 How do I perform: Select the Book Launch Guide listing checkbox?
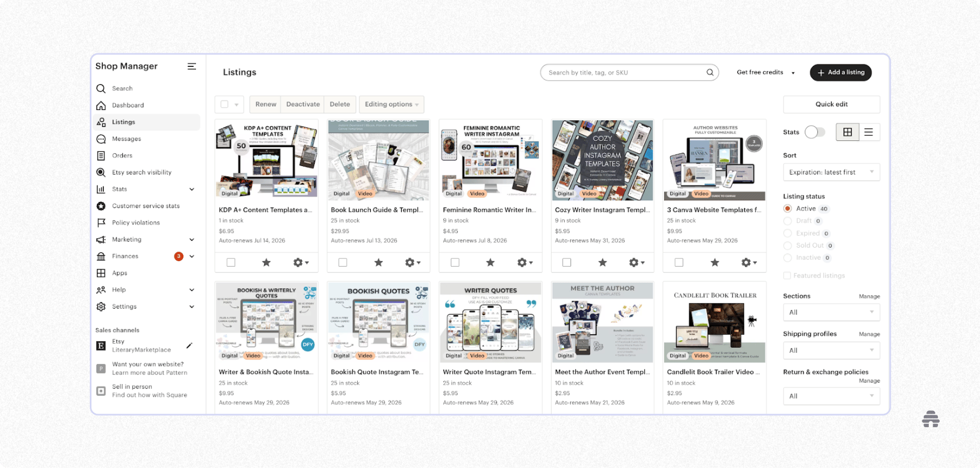(342, 263)
